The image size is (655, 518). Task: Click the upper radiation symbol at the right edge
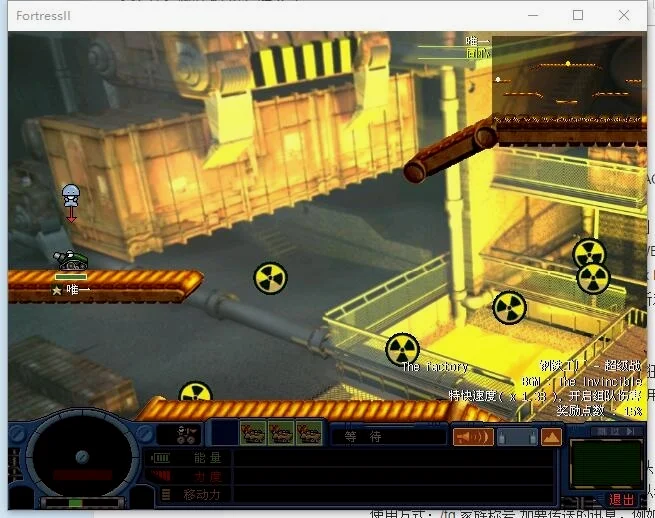[x=589, y=253]
